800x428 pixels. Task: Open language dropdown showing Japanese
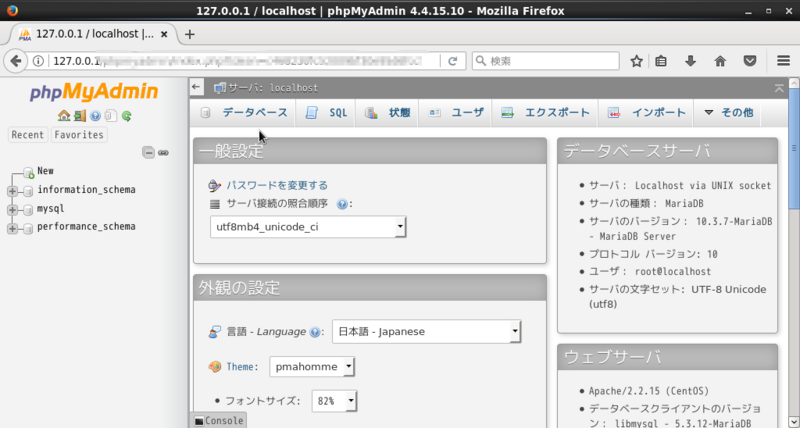click(x=427, y=332)
